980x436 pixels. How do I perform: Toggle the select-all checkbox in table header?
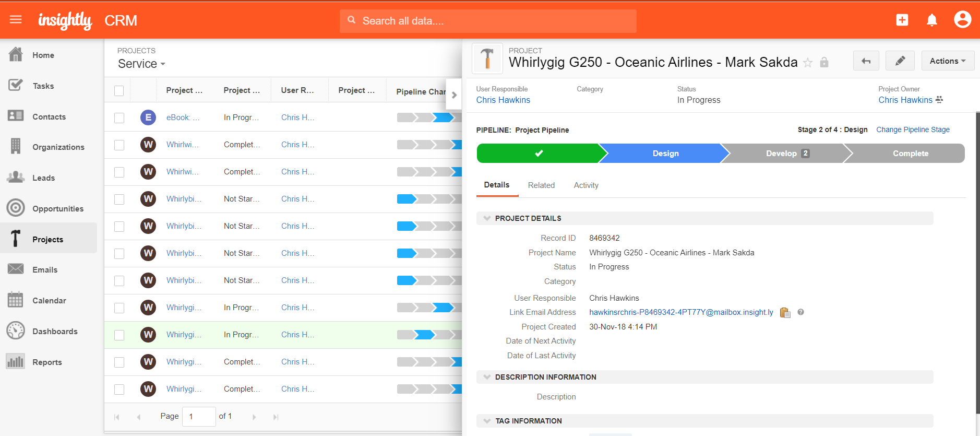(119, 91)
